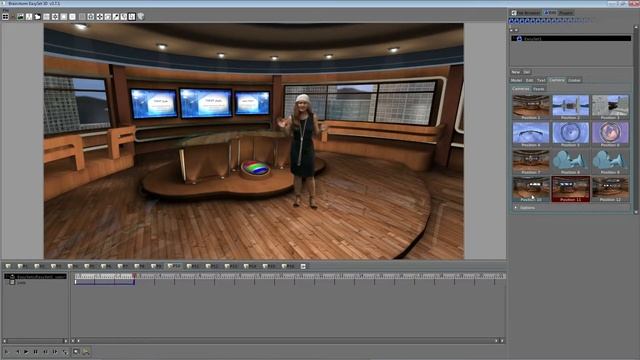This screenshot has height=360, width=640.
Task: Open the File menu
Action: point(5,10)
